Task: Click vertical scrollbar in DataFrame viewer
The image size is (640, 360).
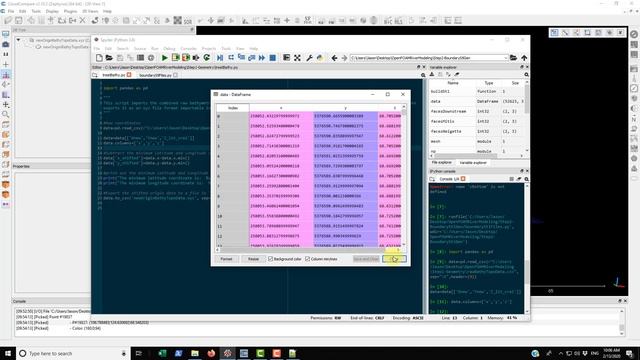Action: (404, 176)
